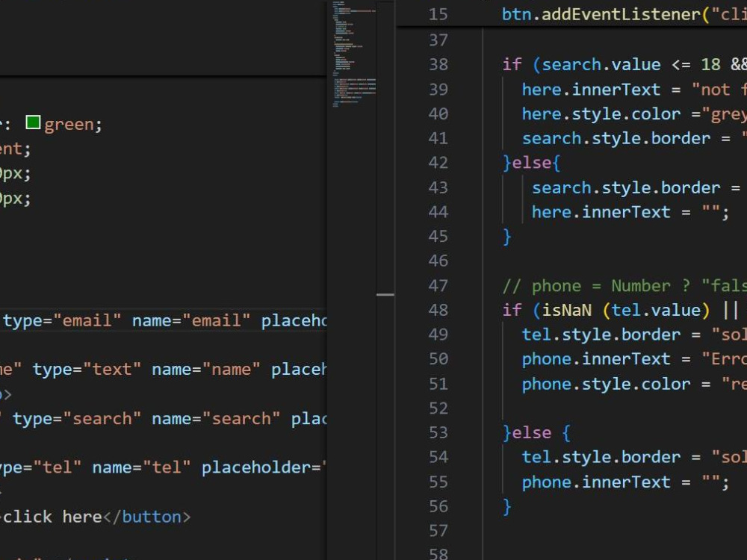Click the closing </button> tag

coord(146,517)
